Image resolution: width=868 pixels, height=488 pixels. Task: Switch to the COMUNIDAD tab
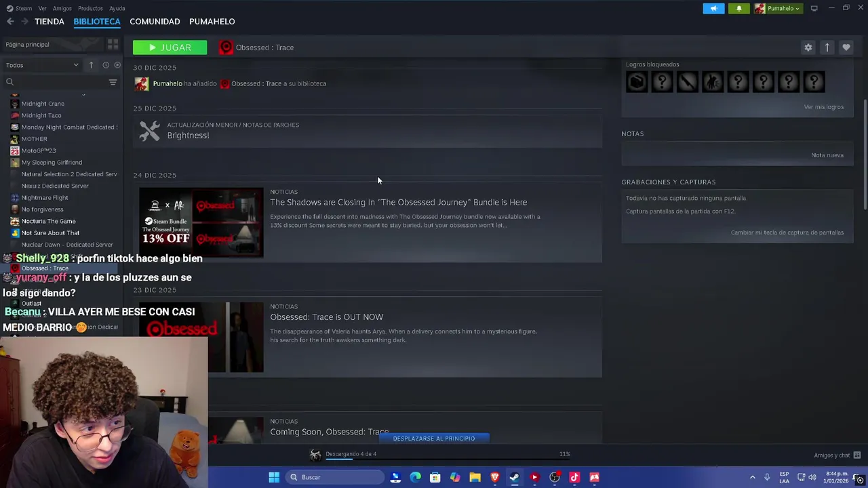pyautogui.click(x=155, y=22)
